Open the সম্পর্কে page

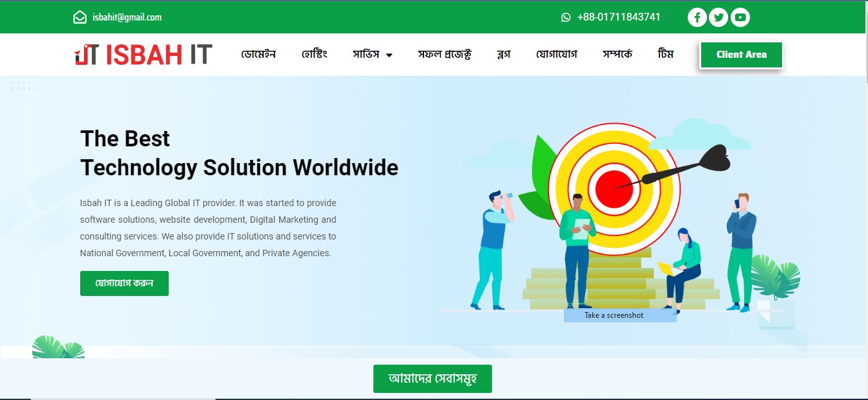(x=617, y=55)
